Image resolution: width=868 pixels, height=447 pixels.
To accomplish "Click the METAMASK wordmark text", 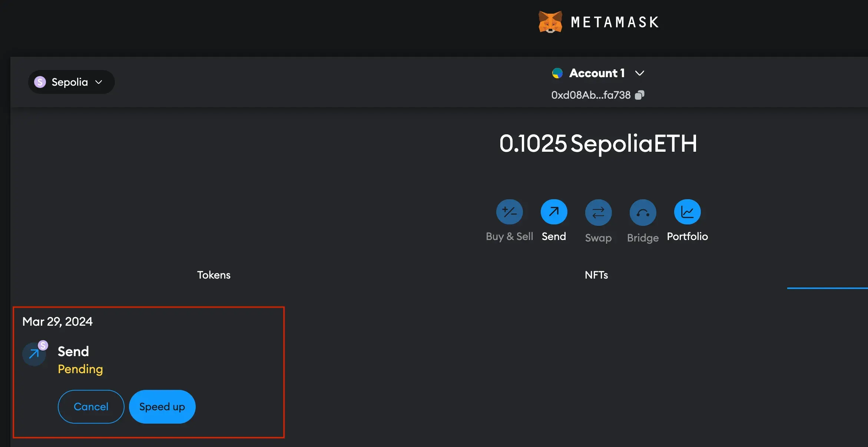I will (x=615, y=22).
